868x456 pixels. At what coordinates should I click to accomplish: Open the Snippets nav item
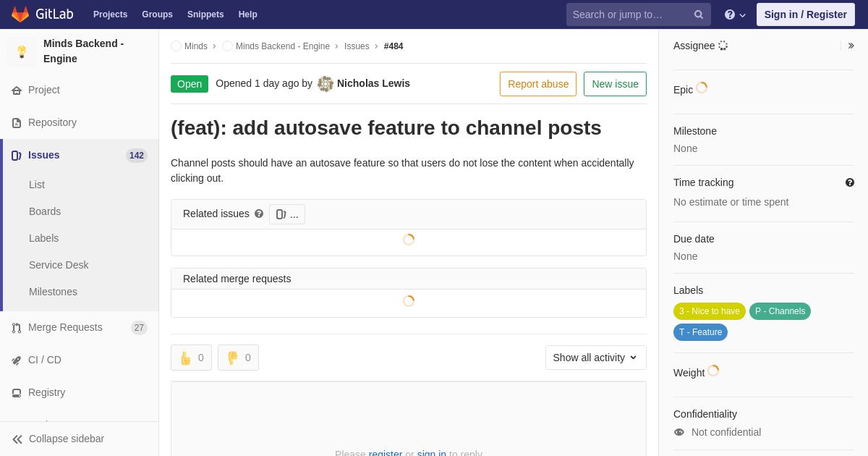point(205,14)
